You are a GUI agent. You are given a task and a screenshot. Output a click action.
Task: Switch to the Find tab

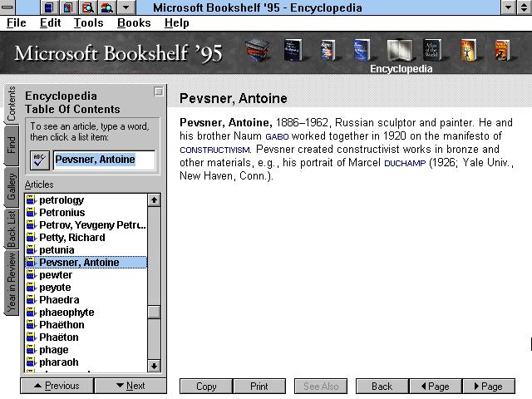click(x=12, y=145)
